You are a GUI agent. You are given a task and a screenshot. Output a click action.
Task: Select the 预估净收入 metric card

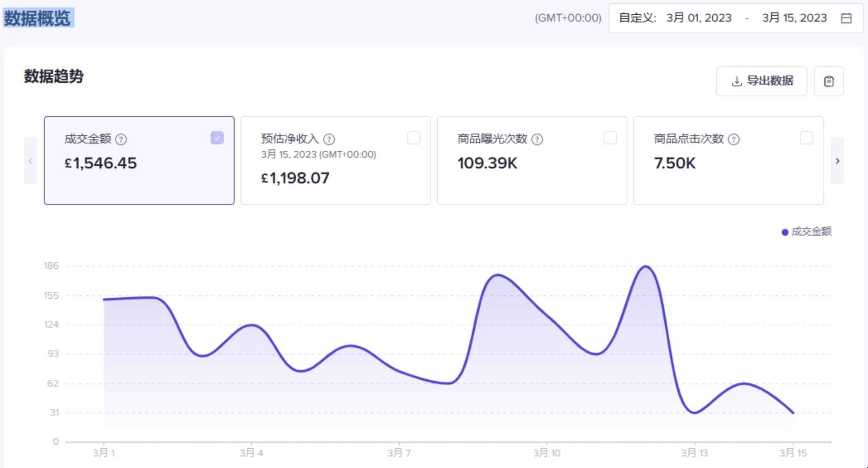click(336, 161)
